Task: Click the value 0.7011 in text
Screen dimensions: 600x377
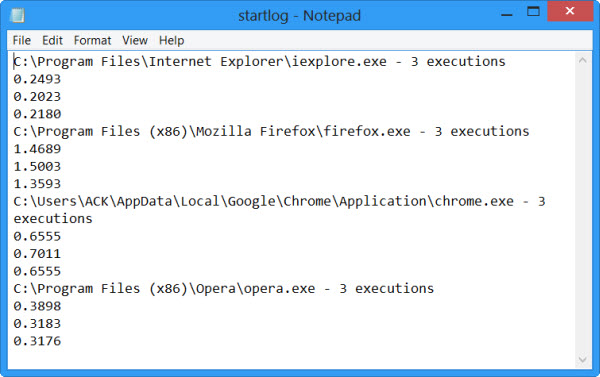Action: tap(37, 254)
